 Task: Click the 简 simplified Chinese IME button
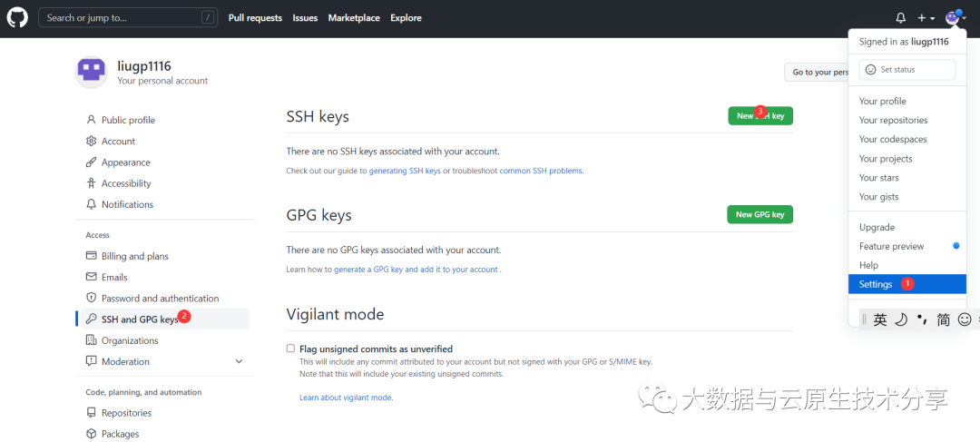[x=943, y=320]
